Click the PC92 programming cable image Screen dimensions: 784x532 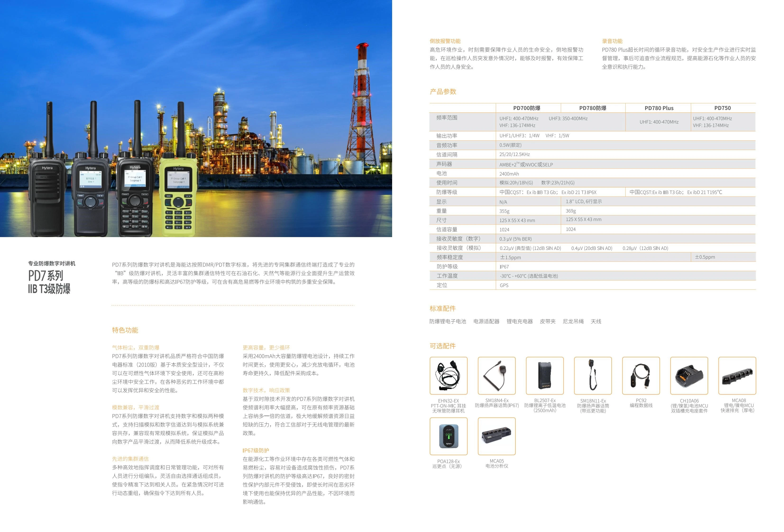point(641,376)
